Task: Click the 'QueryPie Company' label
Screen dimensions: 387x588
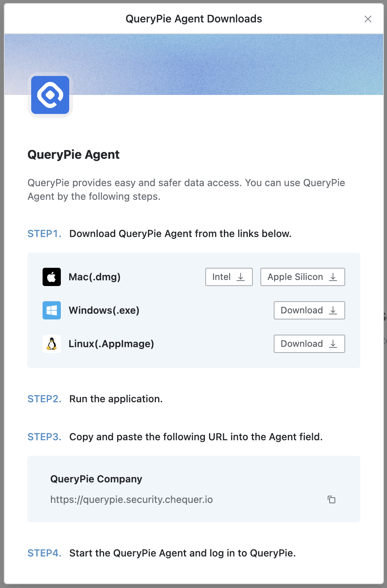Action: (x=96, y=479)
